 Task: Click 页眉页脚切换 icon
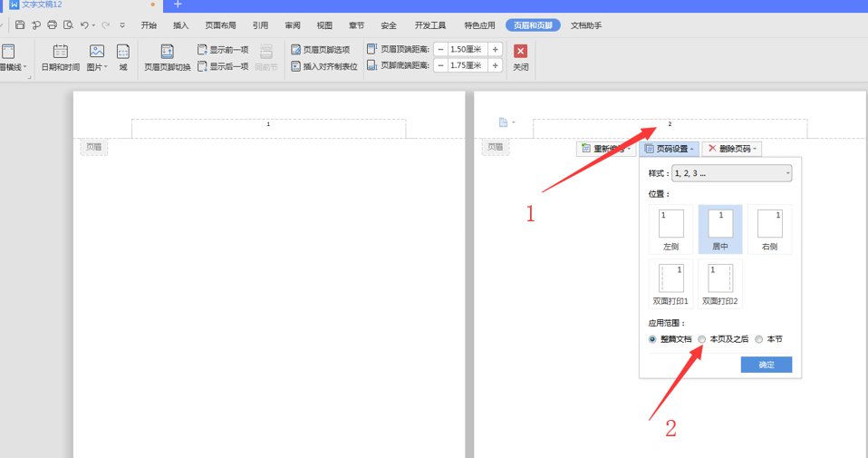coord(168,58)
